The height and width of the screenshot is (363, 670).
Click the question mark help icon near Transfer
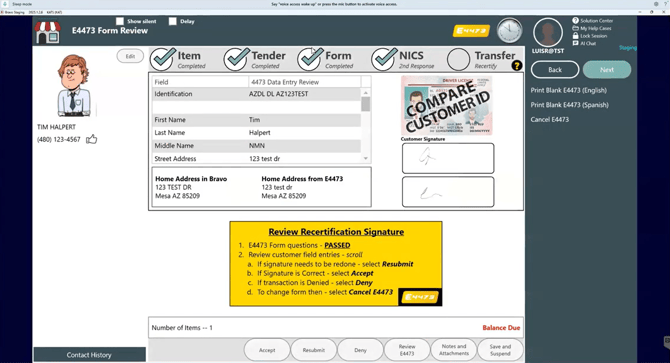[517, 66]
